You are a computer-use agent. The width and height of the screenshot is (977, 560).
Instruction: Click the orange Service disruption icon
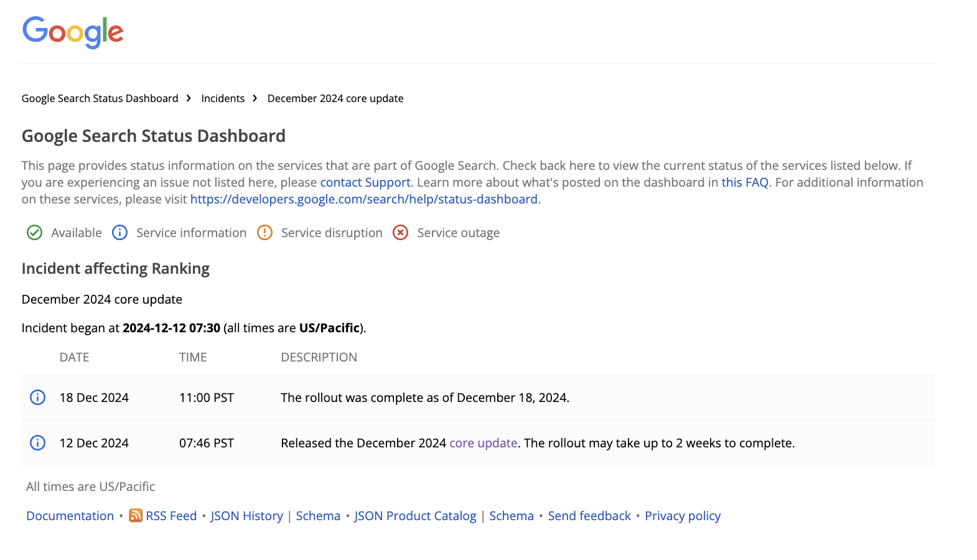264,233
